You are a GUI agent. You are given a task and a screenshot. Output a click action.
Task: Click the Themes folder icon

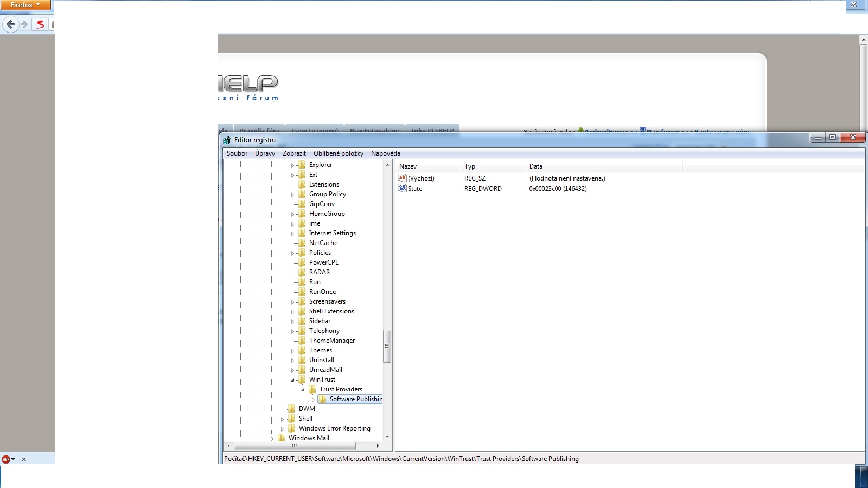pos(302,350)
